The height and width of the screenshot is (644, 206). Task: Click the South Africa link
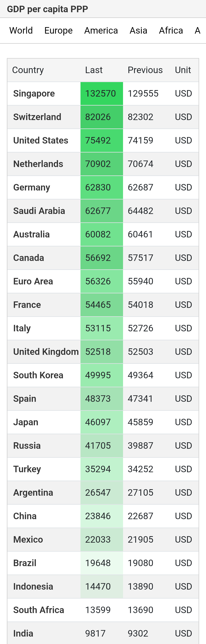tap(39, 610)
